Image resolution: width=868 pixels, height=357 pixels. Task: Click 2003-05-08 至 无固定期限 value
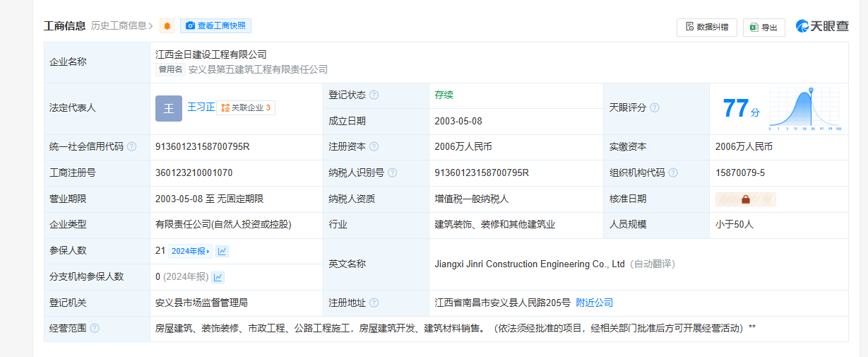(209, 199)
